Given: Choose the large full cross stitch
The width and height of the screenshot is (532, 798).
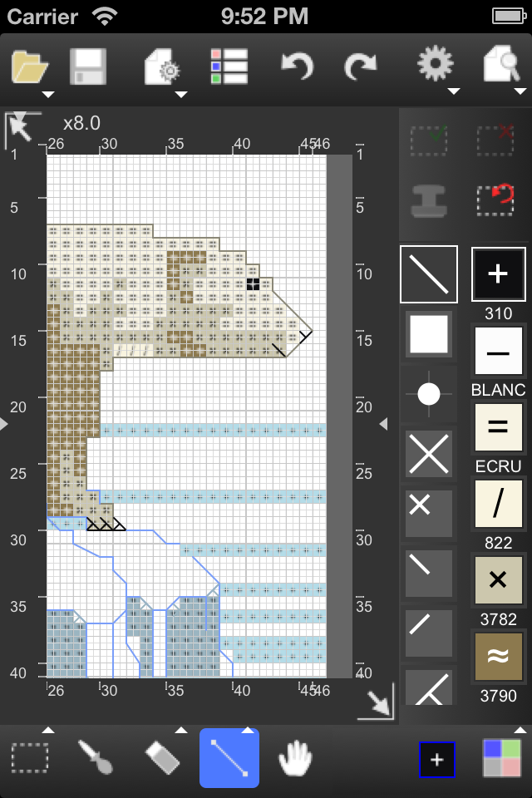Looking at the screenshot, I should (429, 454).
